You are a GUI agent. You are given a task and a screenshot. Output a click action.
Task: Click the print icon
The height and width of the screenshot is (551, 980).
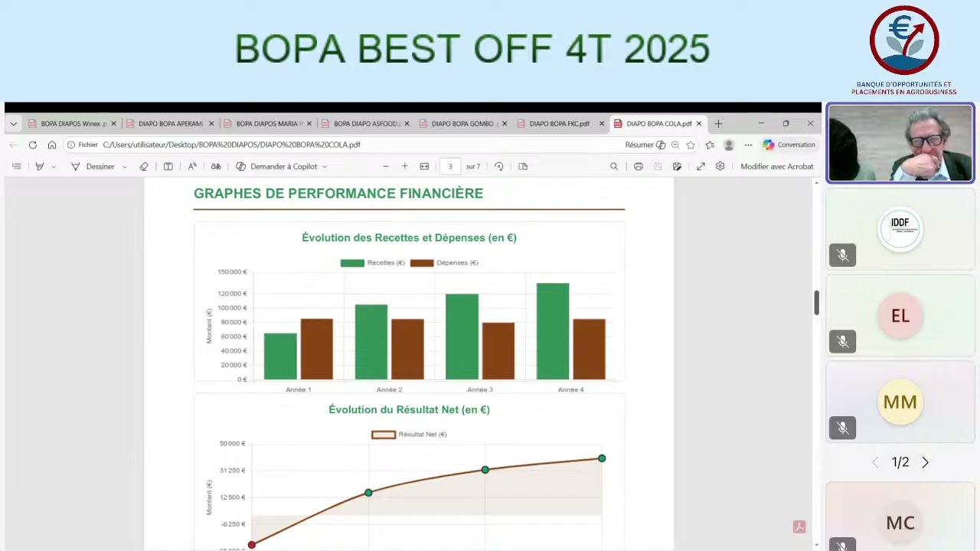[639, 166]
